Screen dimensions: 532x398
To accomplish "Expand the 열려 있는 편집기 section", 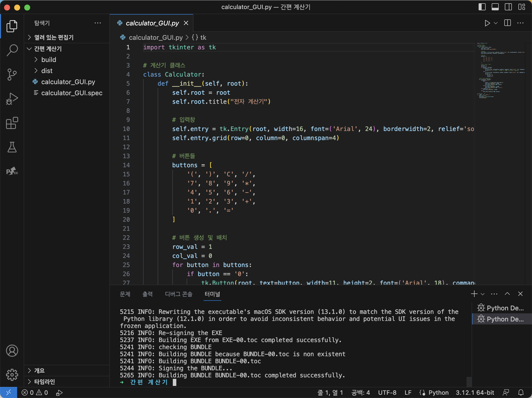I will tap(54, 38).
